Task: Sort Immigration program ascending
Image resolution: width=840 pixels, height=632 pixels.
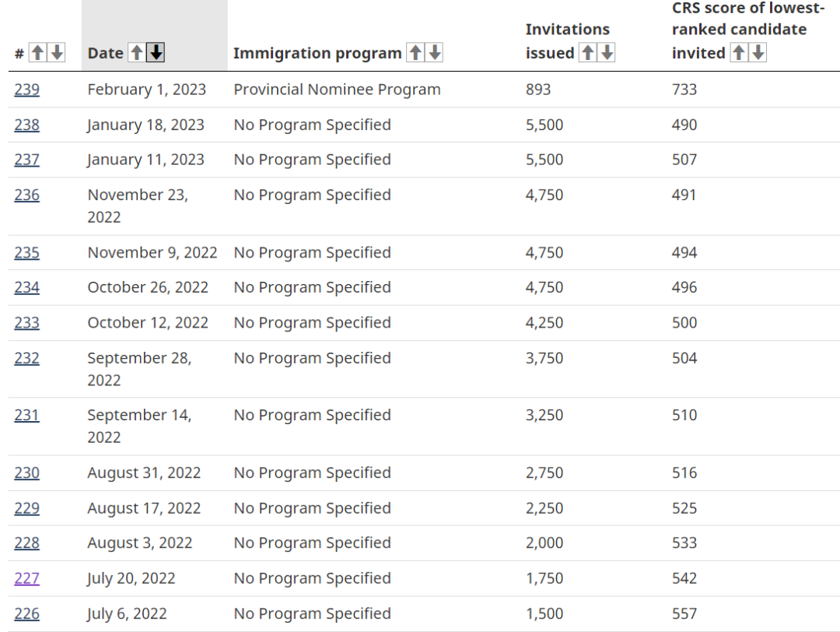Action: tap(415, 53)
